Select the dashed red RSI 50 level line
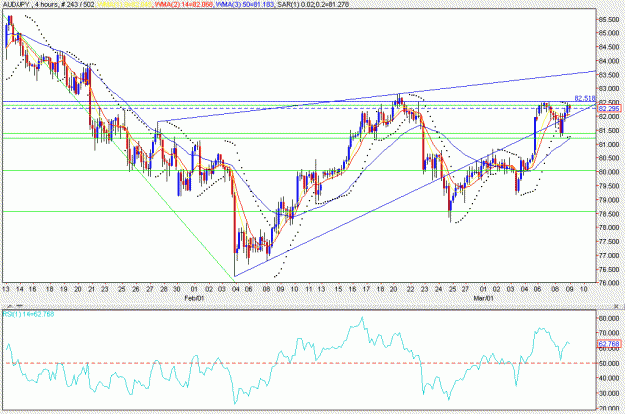The height and width of the screenshot is (414, 625). click(299, 363)
